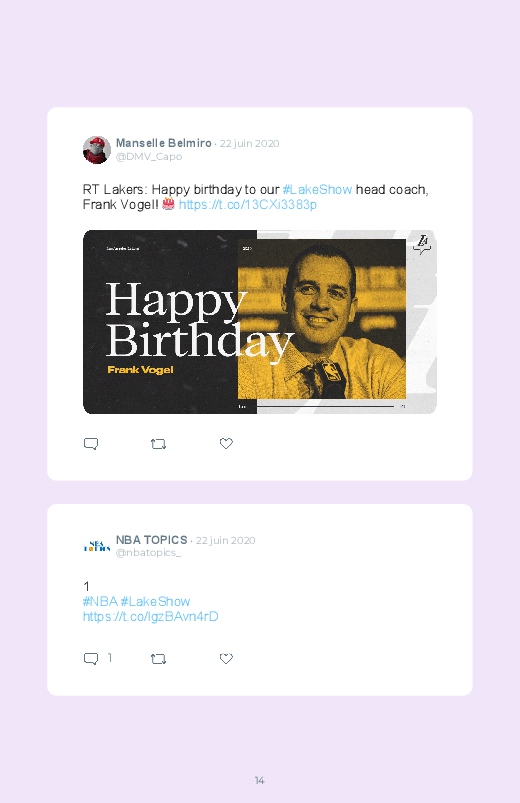
Task: Click the Lakers logo in the birthday image corner
Action: [422, 244]
